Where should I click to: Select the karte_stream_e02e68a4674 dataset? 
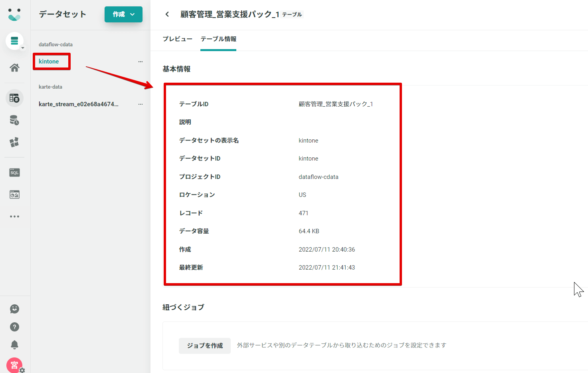(79, 104)
